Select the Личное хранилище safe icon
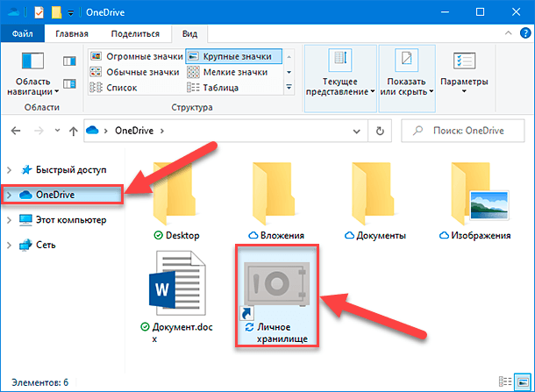The width and height of the screenshot is (535, 392). [x=278, y=284]
